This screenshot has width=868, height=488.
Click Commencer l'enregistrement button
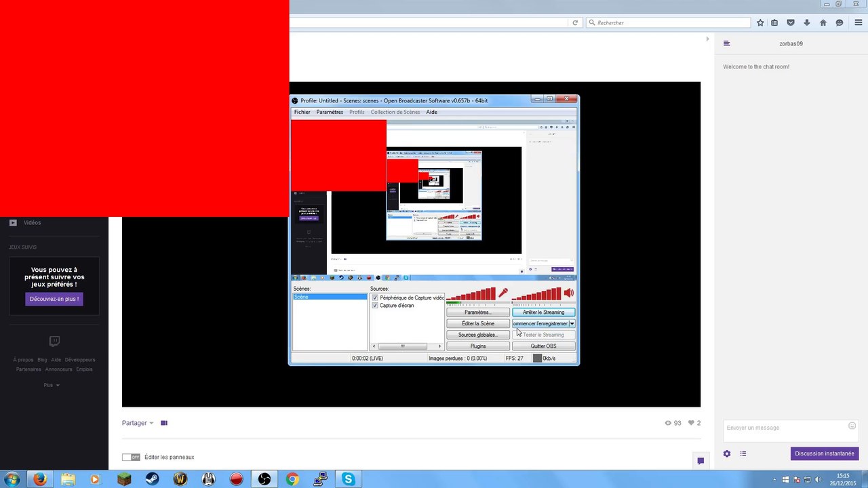pos(540,323)
